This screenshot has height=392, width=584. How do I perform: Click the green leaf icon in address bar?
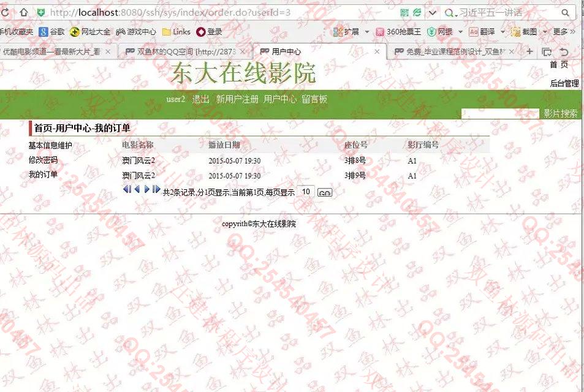click(x=417, y=13)
